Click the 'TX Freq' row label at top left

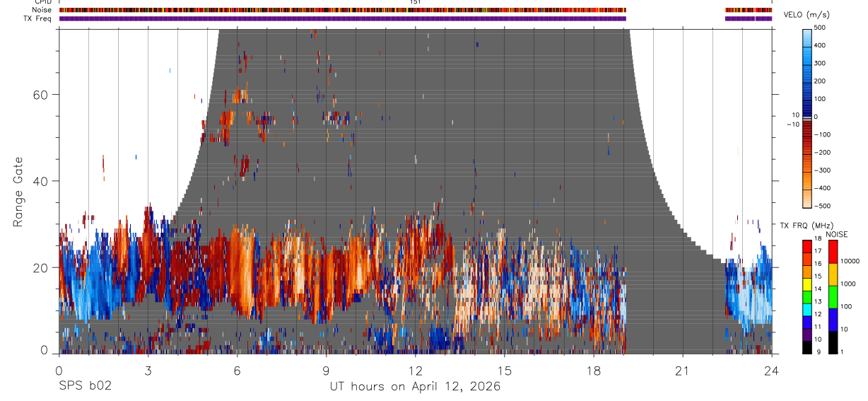coord(38,18)
